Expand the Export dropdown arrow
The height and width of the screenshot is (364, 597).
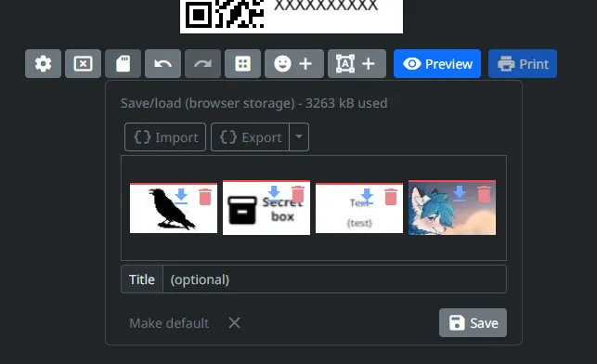tap(299, 137)
